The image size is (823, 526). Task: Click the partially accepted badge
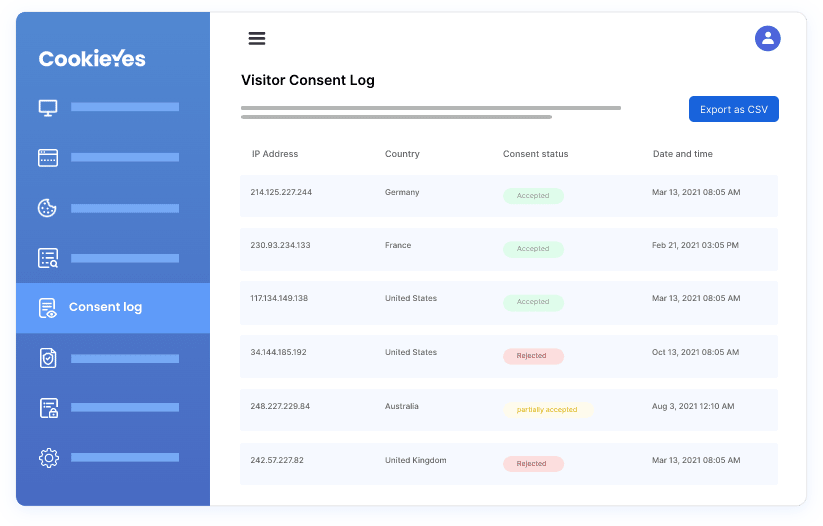(x=547, y=410)
